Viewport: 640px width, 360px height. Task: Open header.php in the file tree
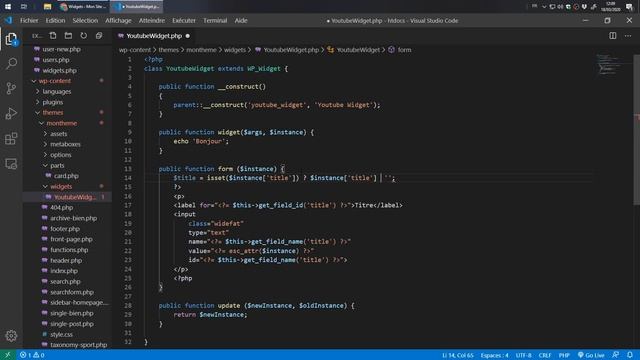pos(66,260)
